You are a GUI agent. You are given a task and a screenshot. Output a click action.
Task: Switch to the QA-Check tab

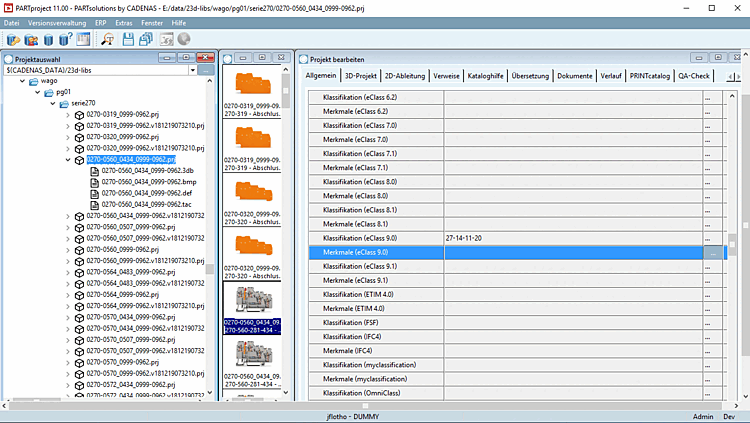pos(693,75)
